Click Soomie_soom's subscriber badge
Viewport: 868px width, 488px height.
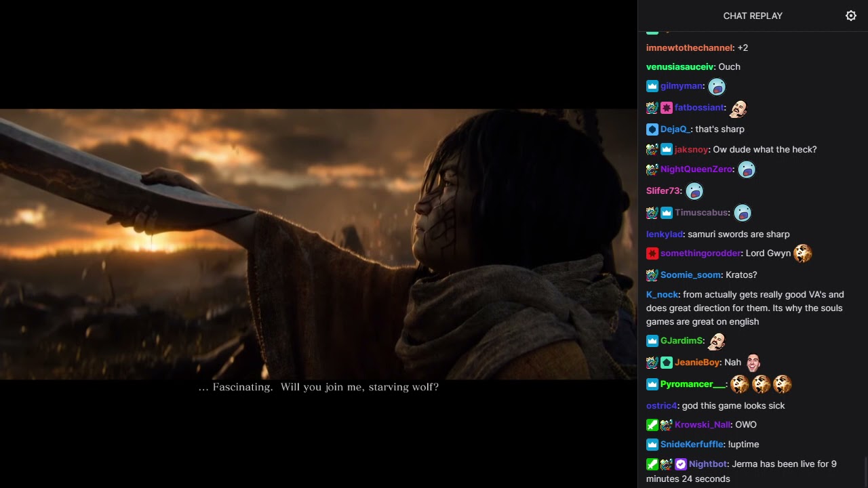point(652,275)
